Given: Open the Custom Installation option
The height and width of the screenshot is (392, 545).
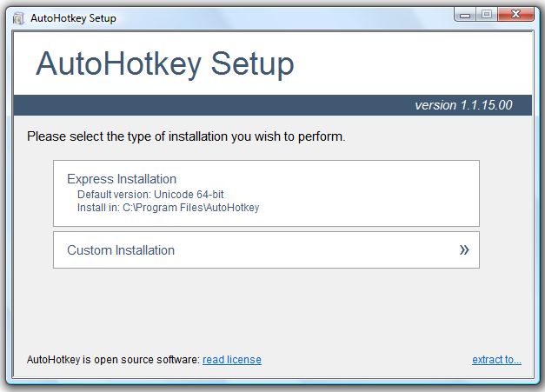Looking at the screenshot, I should 266,249.
